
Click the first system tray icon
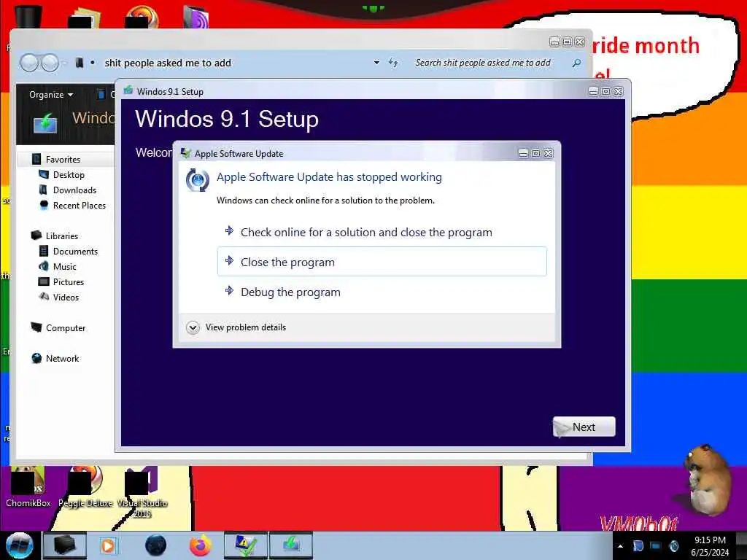click(638, 546)
